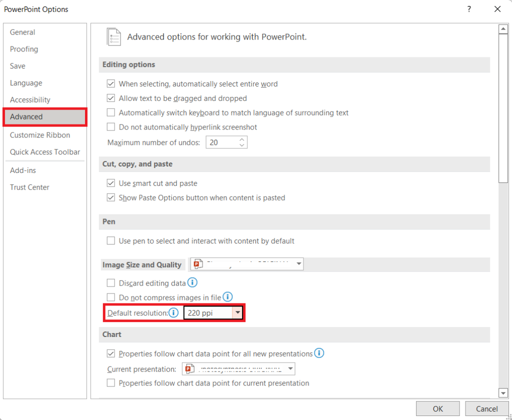Image resolution: width=512 pixels, height=420 pixels.
Task: Enable Automatically switch keyboard to match language
Action: (x=110, y=112)
